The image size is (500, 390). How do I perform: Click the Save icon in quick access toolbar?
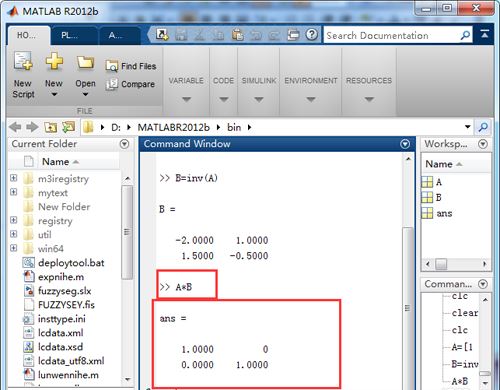coord(181,35)
